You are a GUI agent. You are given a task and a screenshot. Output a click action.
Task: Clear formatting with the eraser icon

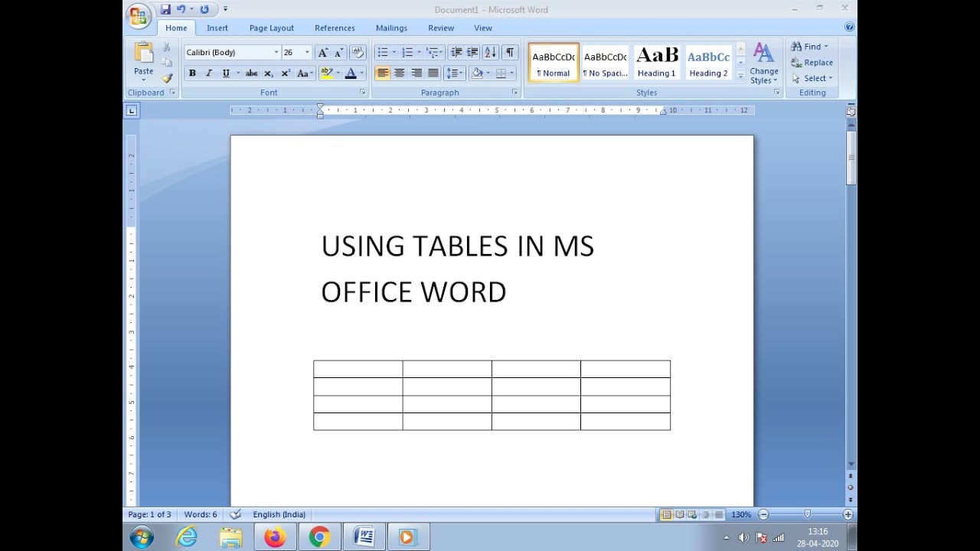(358, 52)
